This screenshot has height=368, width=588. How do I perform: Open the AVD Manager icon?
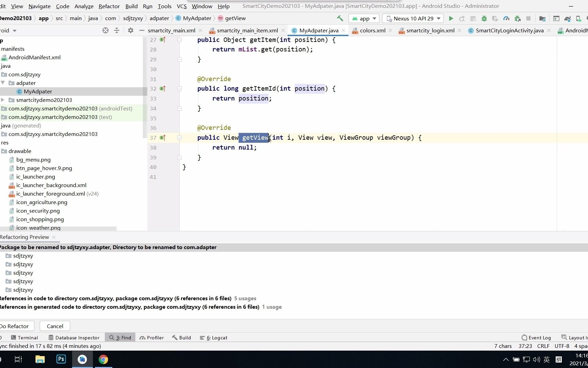[x=578, y=18]
